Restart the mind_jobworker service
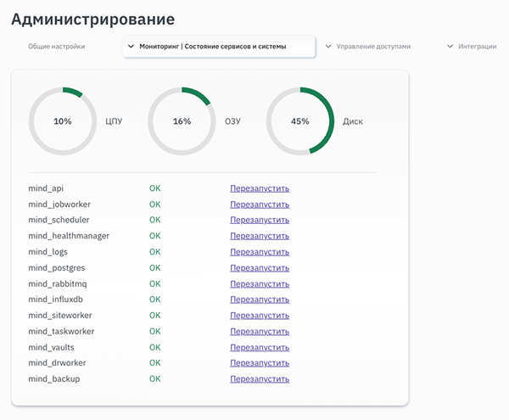 260,204
